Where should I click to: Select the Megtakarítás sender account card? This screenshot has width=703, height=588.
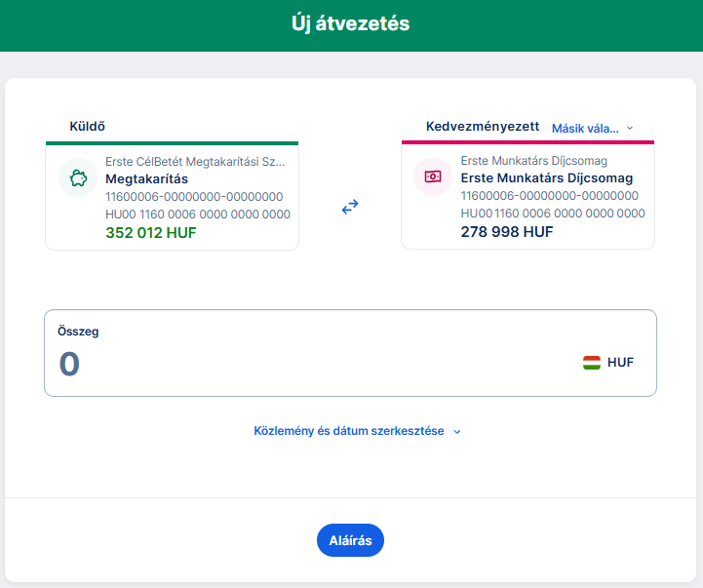coord(173,196)
